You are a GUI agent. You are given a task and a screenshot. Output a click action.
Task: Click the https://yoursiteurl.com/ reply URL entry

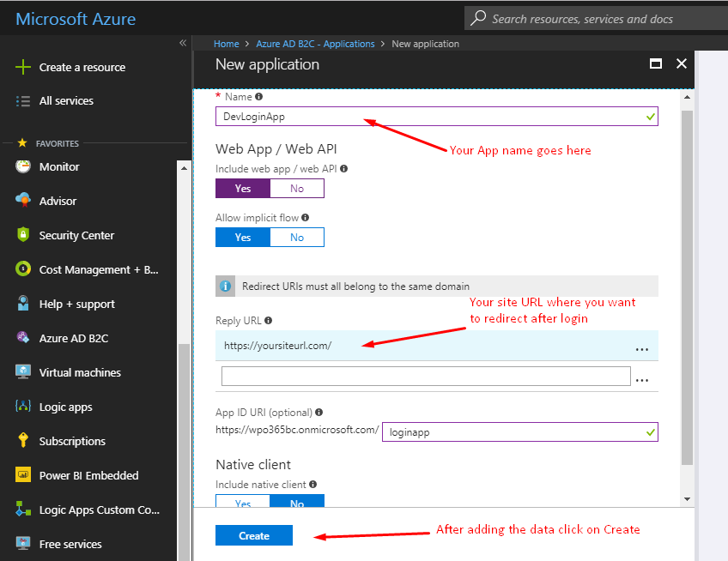(437, 346)
